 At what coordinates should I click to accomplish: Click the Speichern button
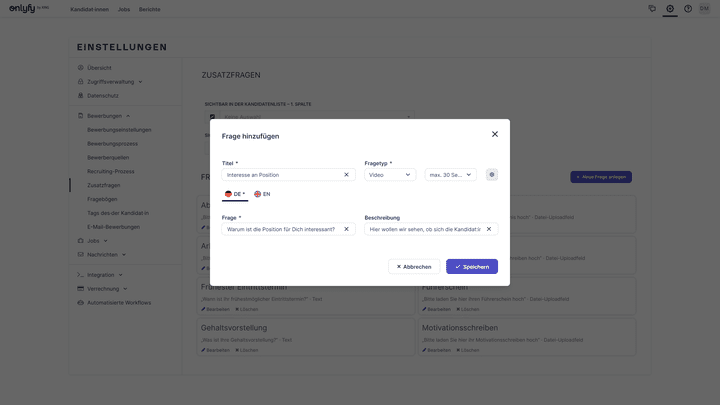471,267
